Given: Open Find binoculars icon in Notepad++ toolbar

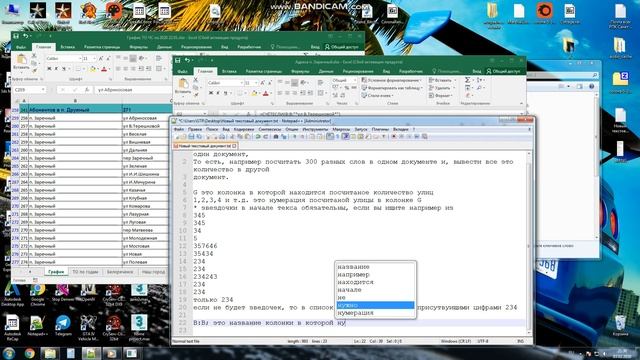Looking at the screenshot, I should point(276,137).
